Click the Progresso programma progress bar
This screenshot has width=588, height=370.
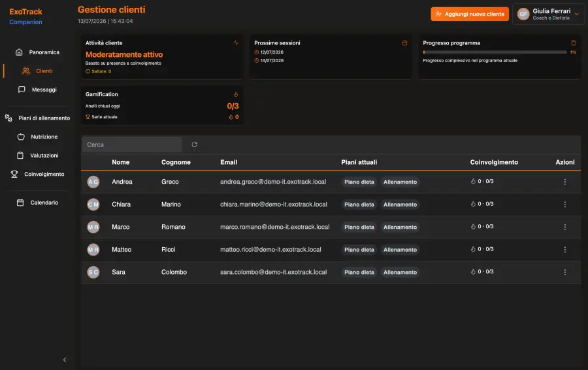495,52
